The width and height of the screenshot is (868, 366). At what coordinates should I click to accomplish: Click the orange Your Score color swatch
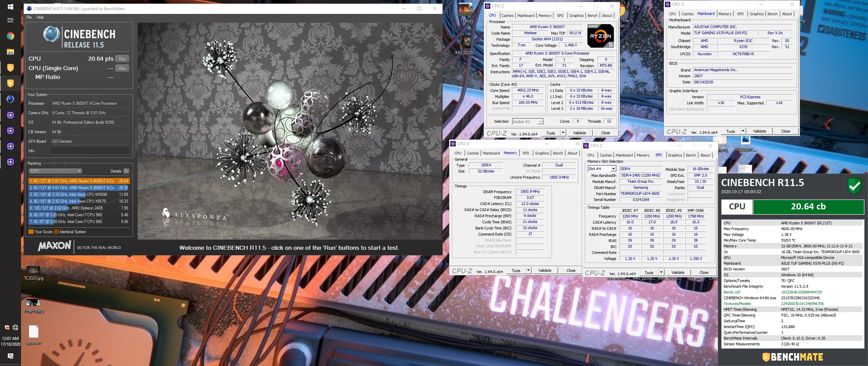click(x=31, y=232)
